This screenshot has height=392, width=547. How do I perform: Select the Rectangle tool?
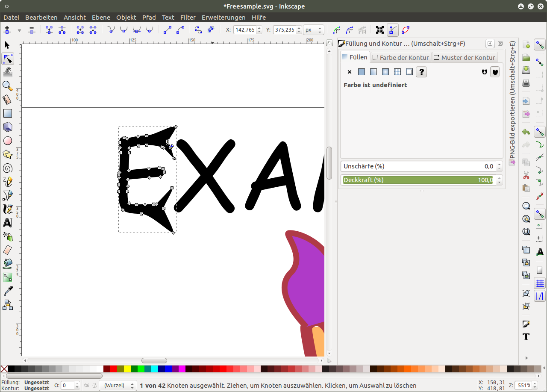click(x=7, y=113)
